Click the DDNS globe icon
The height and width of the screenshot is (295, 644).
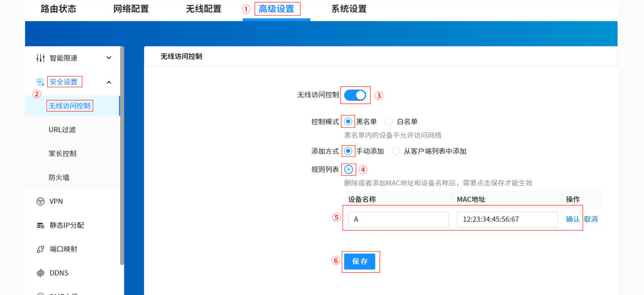40,273
